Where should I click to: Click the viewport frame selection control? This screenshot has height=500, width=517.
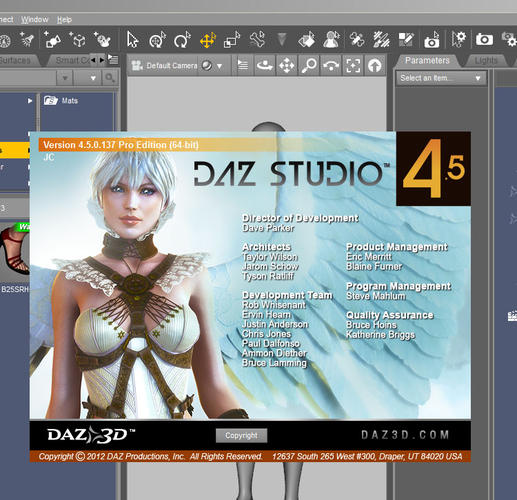[x=353, y=65]
